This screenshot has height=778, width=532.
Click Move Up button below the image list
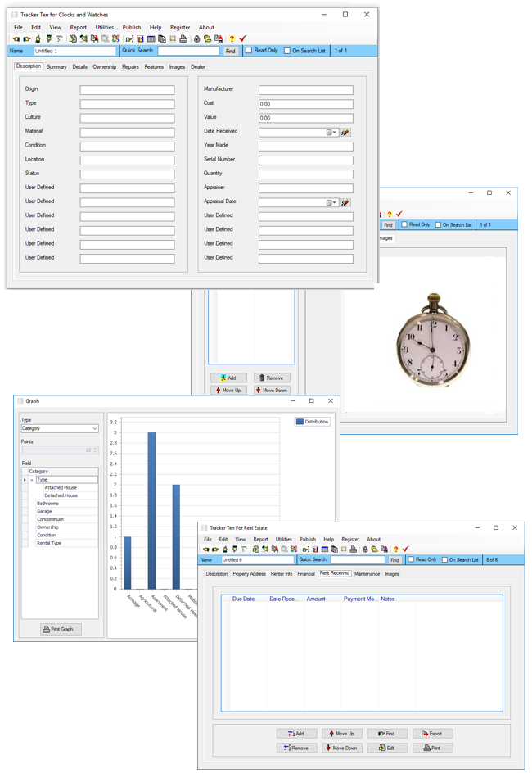(x=228, y=391)
